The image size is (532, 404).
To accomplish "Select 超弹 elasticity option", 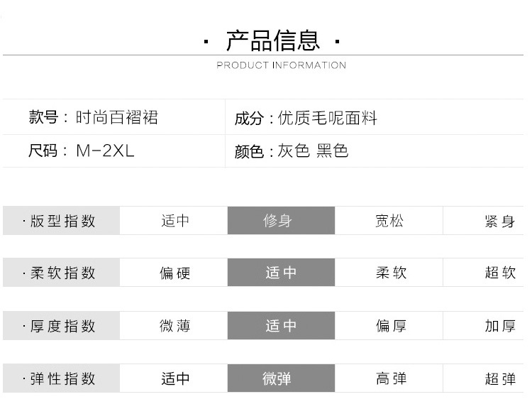I will click(x=499, y=378).
